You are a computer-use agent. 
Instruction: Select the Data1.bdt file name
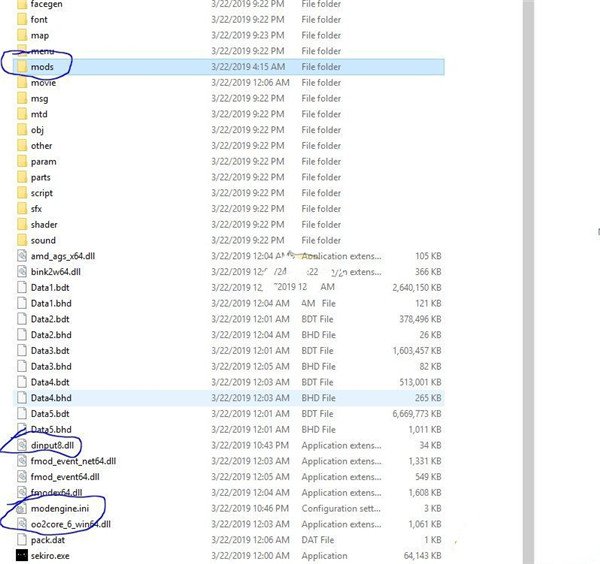pos(48,287)
